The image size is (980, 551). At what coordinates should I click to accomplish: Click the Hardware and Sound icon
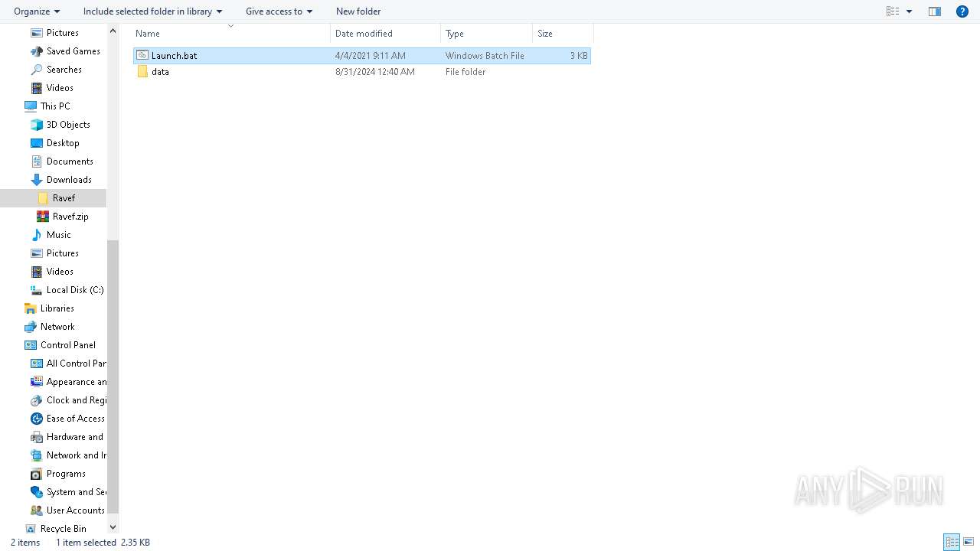point(36,437)
